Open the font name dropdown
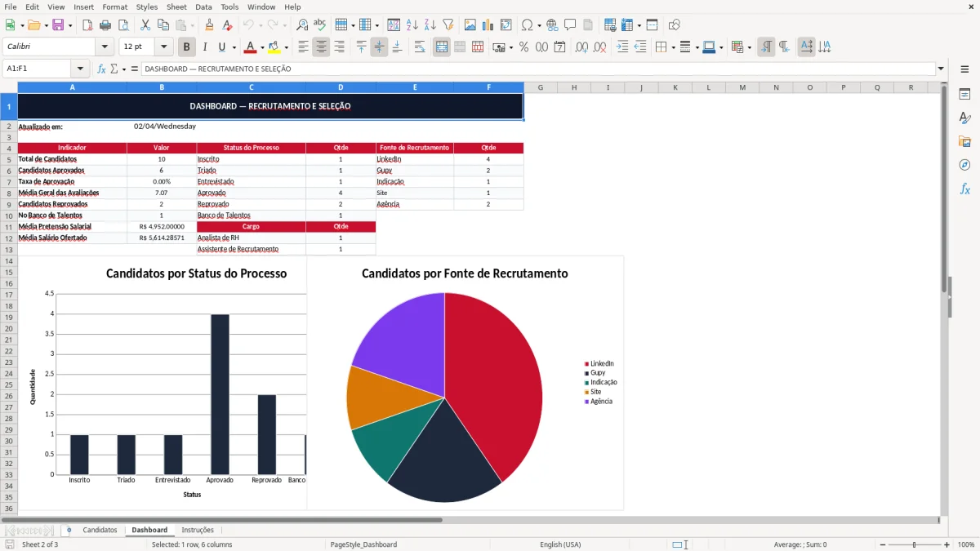 [105, 47]
